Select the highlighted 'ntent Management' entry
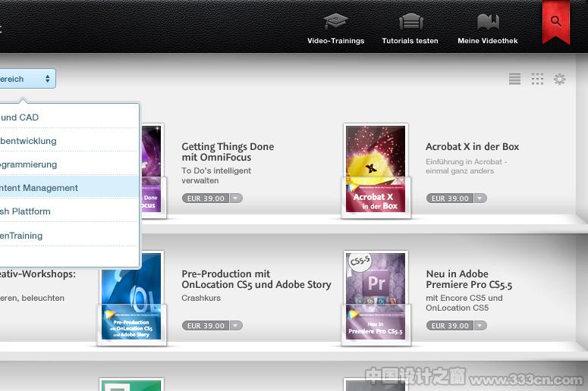 (69, 188)
